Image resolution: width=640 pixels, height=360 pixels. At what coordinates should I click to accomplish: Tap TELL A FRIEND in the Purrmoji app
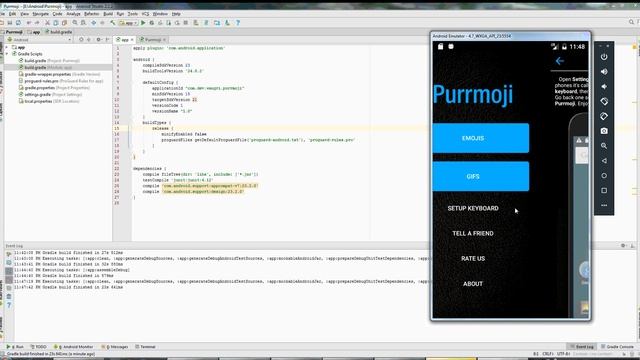click(x=473, y=233)
